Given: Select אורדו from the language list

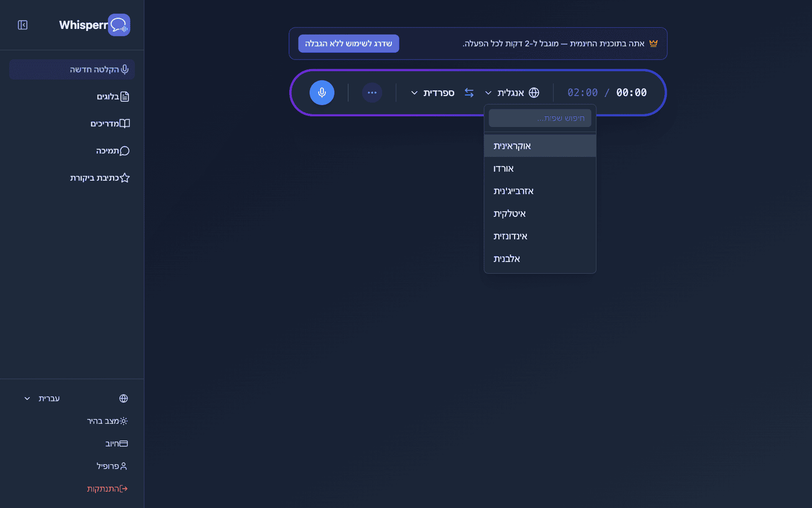Looking at the screenshot, I should [x=540, y=169].
